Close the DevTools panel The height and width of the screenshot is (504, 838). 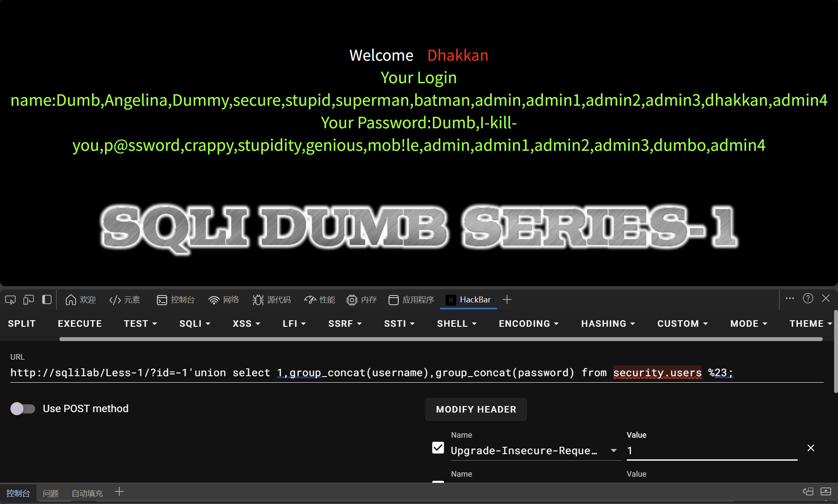(x=826, y=299)
